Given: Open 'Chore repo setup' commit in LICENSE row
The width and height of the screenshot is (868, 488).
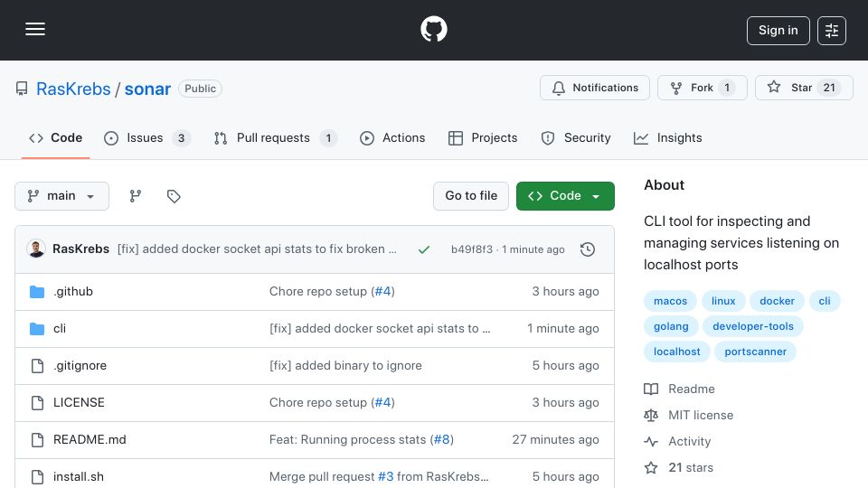Looking at the screenshot, I should point(318,403).
